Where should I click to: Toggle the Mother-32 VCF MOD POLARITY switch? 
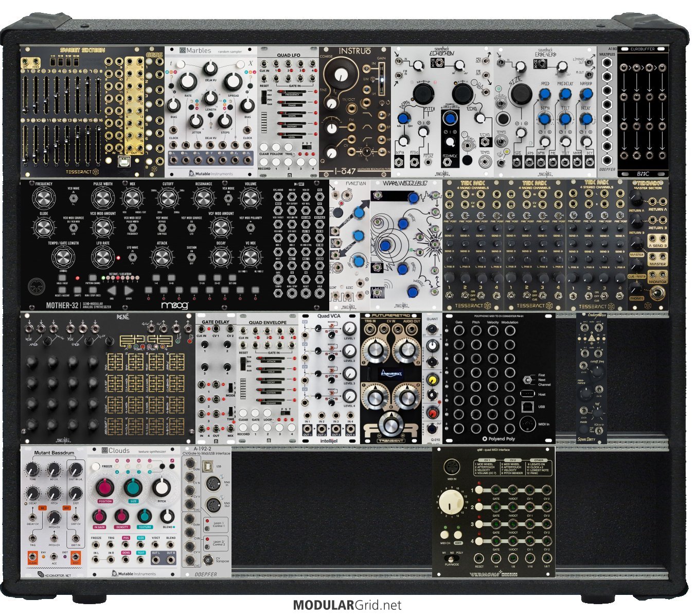(x=250, y=227)
